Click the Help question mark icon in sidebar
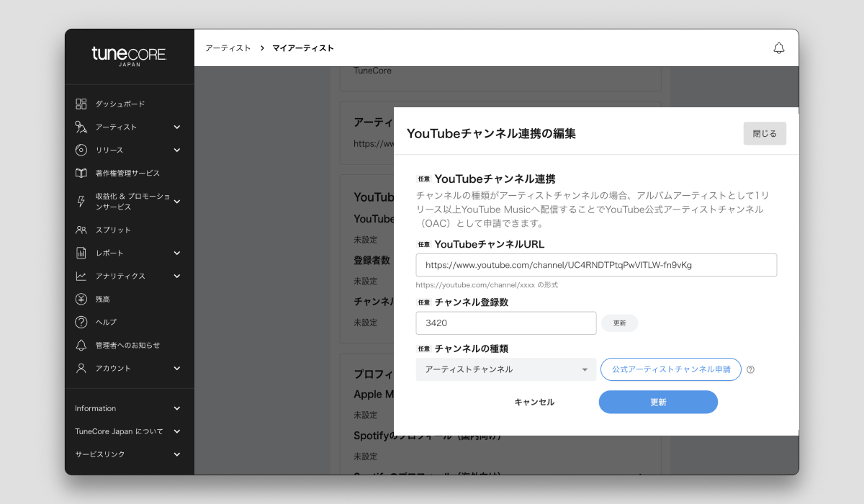Screen dimensions: 864x504 81,322
